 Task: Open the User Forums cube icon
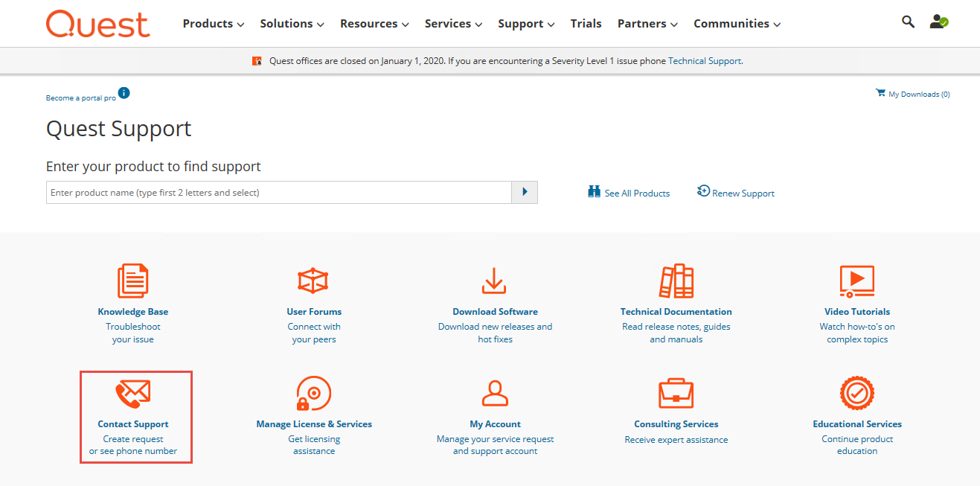coord(313,281)
